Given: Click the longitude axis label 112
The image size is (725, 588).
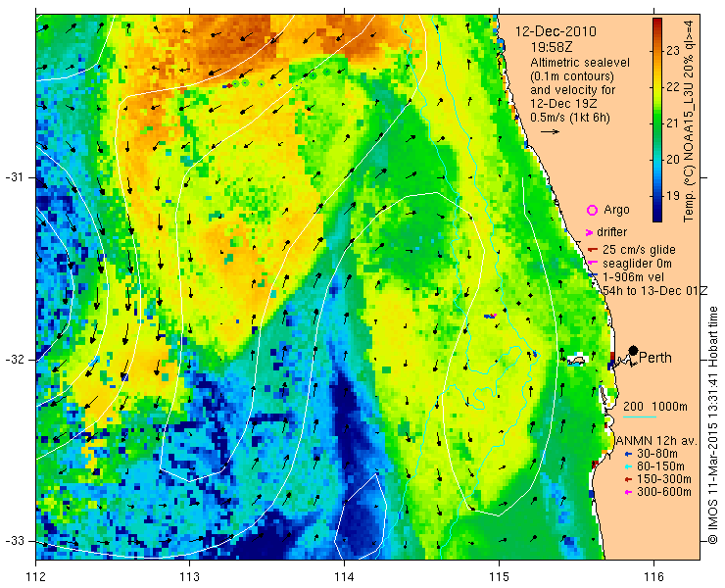Looking at the screenshot, I should (36, 577).
